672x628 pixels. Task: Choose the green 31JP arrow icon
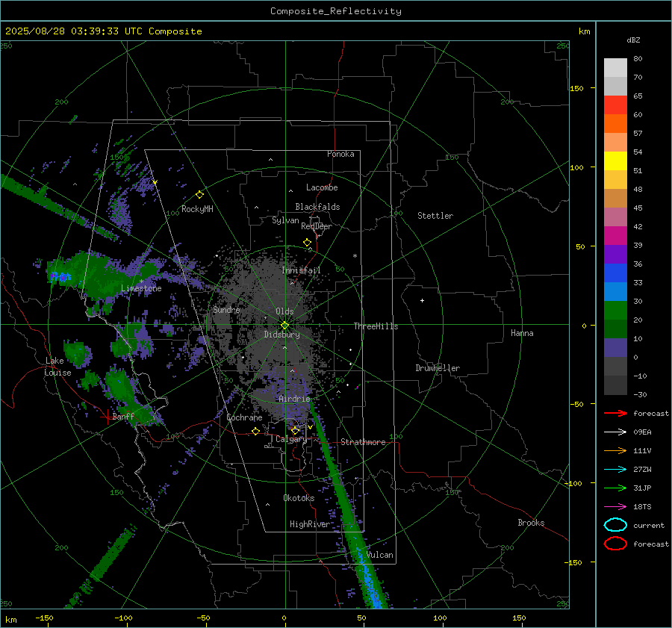point(615,488)
